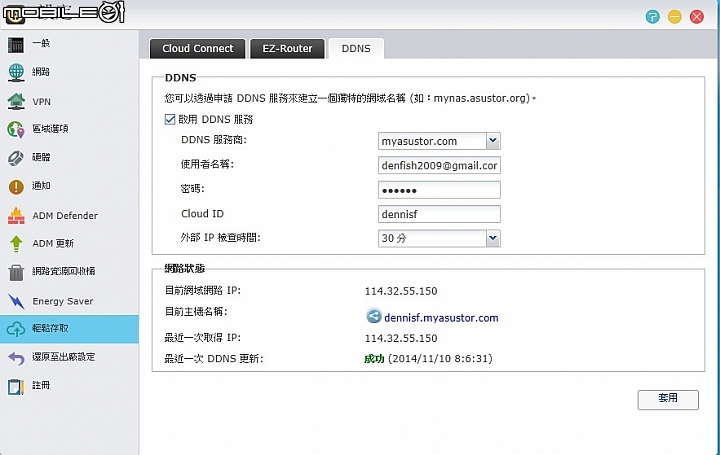Click the blue help question button
Image resolution: width=720 pixels, height=455 pixels.
tap(652, 17)
